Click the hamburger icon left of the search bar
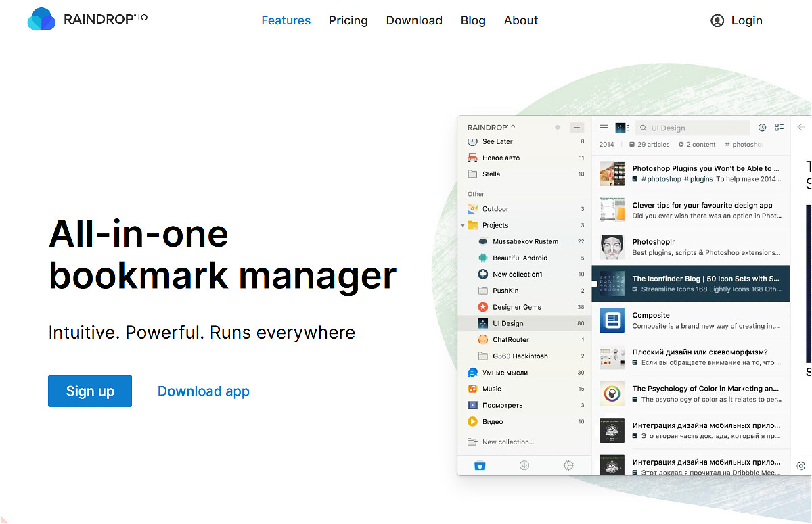 click(x=603, y=127)
